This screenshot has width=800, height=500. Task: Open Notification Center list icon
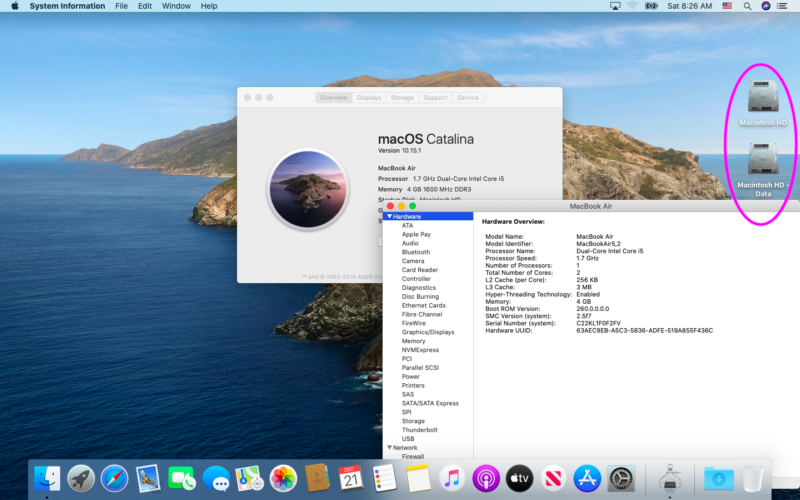[782, 6]
